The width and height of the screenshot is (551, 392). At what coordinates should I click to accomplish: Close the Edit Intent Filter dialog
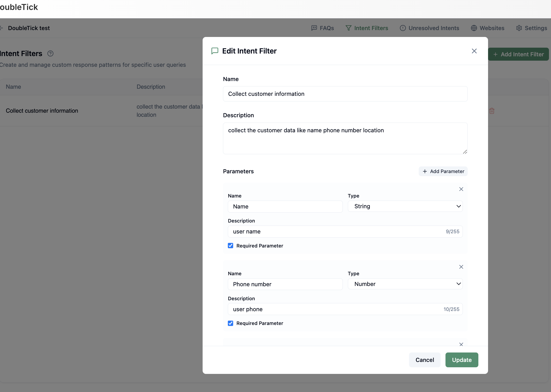point(474,51)
